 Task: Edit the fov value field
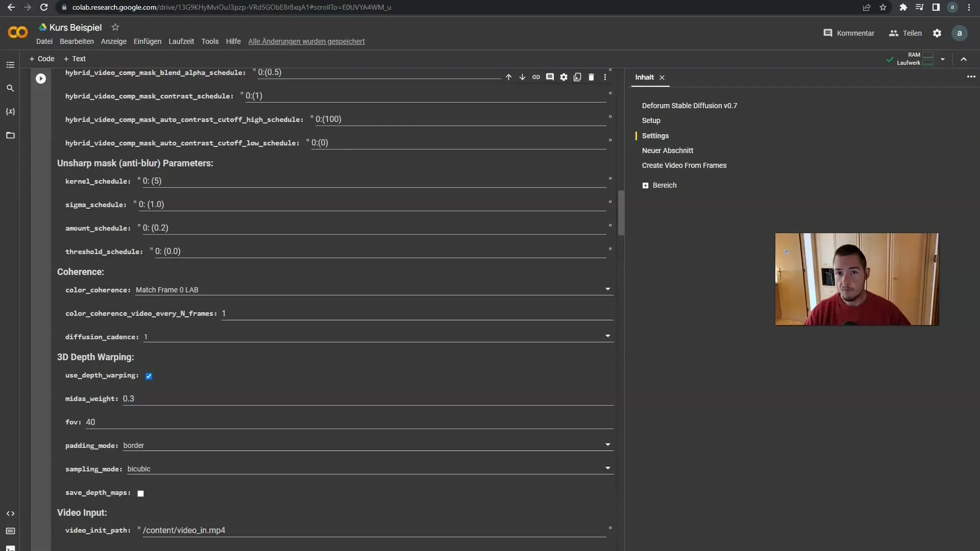point(349,422)
